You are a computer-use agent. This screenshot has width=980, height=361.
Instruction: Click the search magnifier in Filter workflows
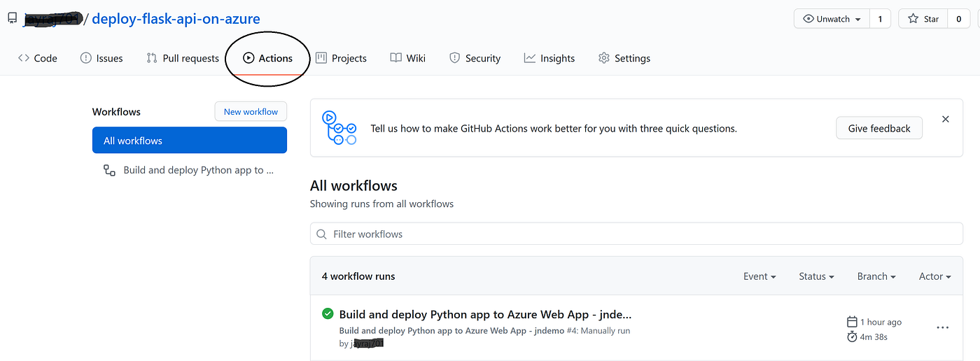pyautogui.click(x=322, y=234)
